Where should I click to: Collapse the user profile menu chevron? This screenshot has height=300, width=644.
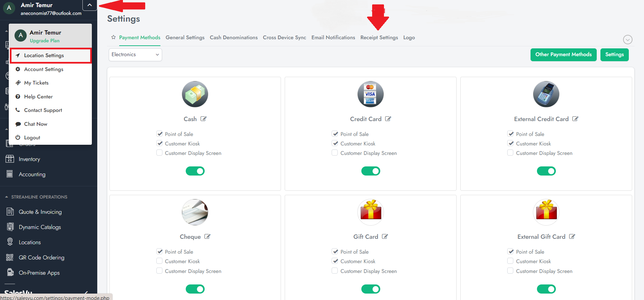point(89,5)
